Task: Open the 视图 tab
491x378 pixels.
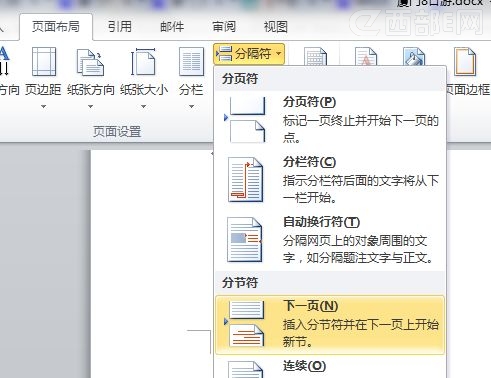Action: pos(276,27)
